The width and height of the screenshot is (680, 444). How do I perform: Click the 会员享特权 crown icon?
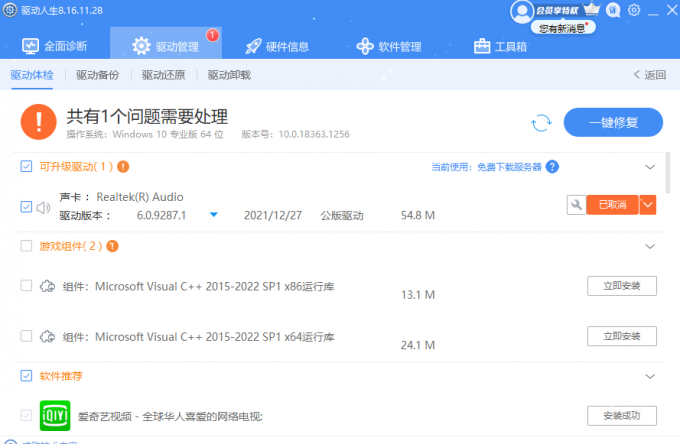pos(592,9)
